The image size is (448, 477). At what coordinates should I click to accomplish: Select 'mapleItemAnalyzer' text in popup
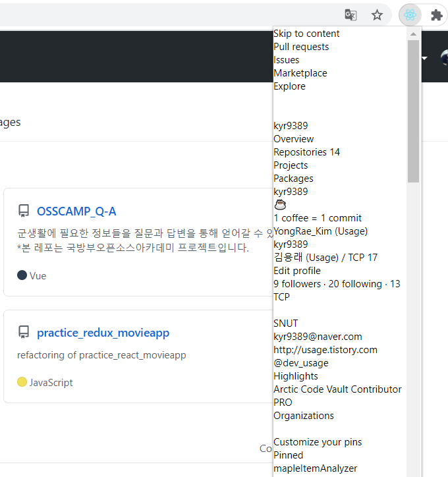pyautogui.click(x=315, y=468)
